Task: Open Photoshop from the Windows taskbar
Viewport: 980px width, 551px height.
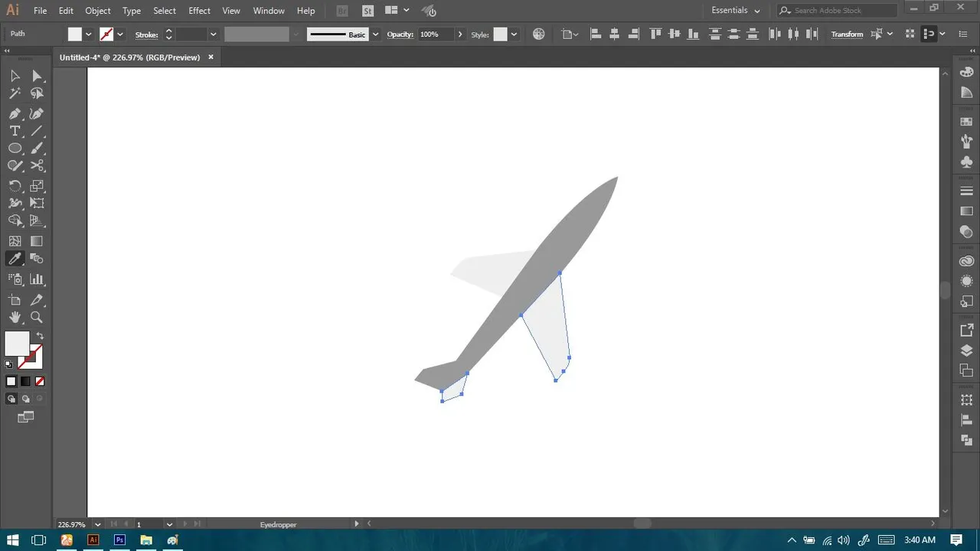Action: click(x=119, y=540)
